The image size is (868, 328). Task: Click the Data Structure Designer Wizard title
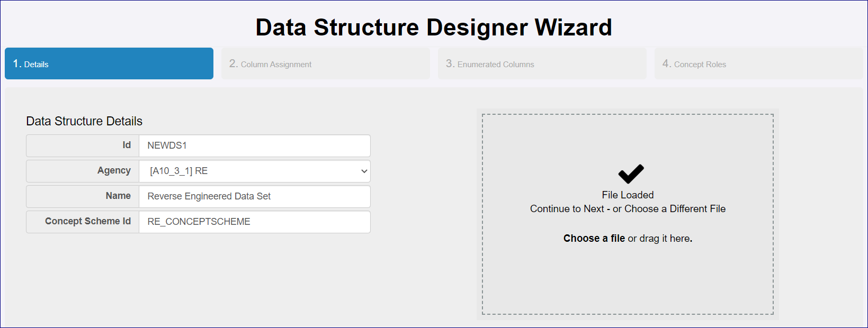click(x=433, y=28)
